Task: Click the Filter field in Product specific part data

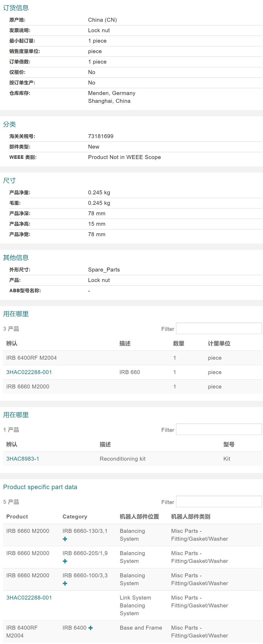Action: click(219, 502)
